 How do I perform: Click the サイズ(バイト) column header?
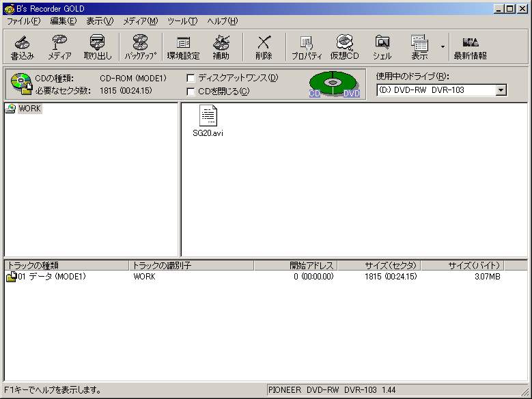coord(462,266)
